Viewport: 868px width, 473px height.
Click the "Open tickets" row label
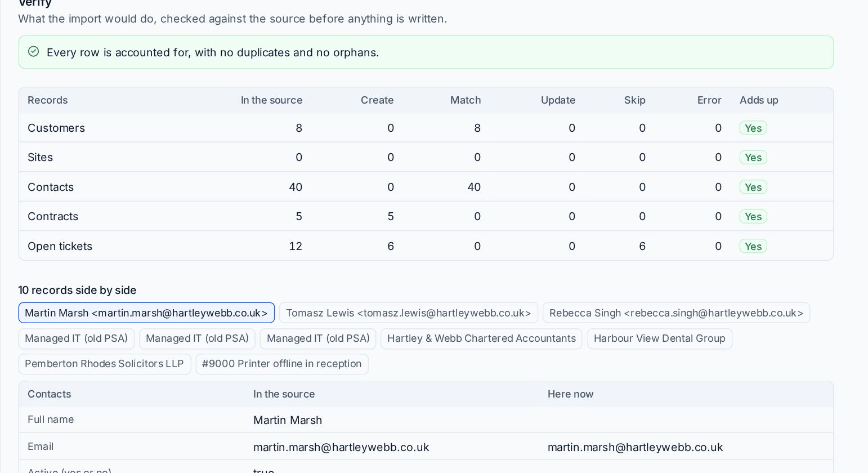click(x=60, y=246)
